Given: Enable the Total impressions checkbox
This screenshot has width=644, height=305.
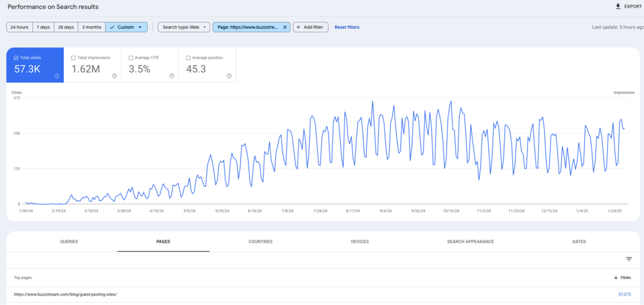Looking at the screenshot, I should click(74, 57).
